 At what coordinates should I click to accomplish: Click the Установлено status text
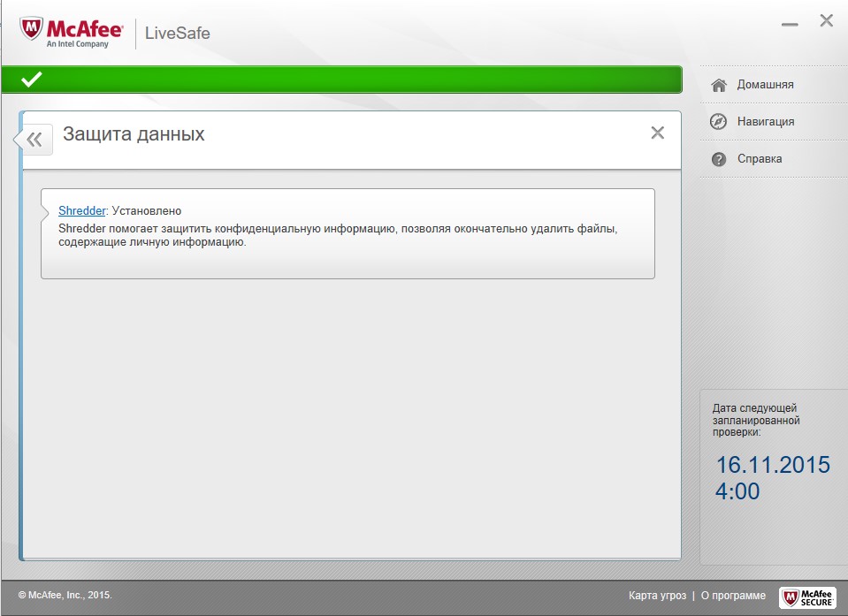click(x=147, y=210)
